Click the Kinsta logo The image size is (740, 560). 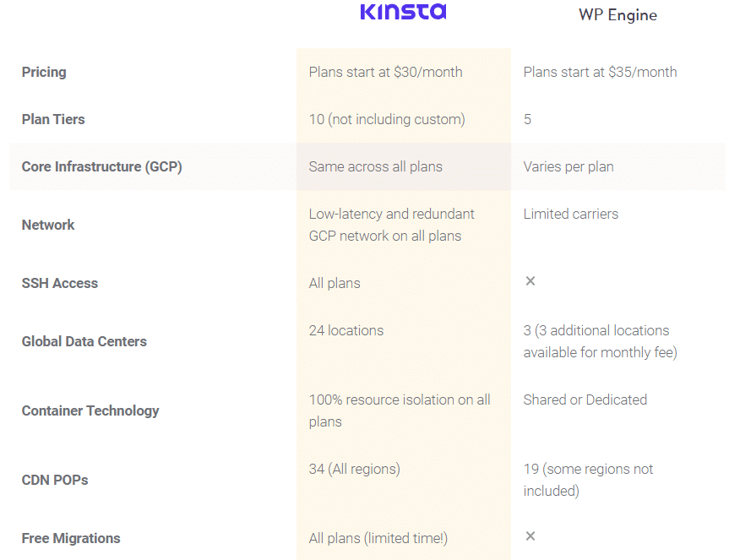(403, 12)
